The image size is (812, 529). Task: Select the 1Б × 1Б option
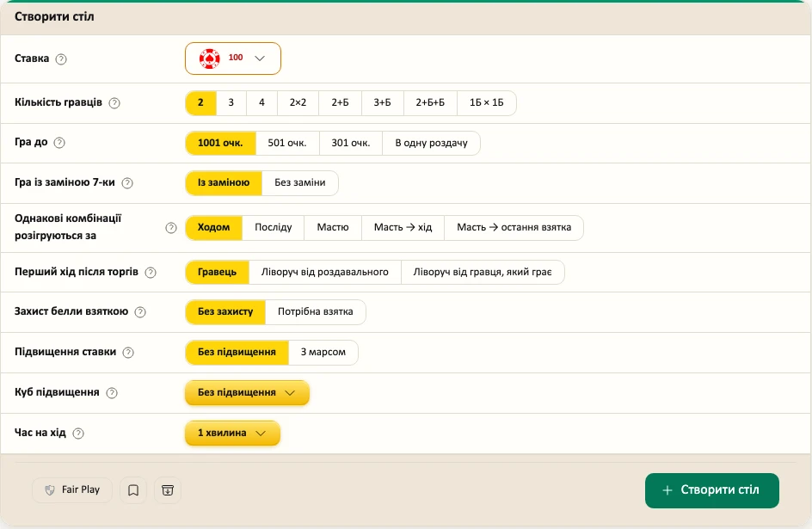[486, 102]
